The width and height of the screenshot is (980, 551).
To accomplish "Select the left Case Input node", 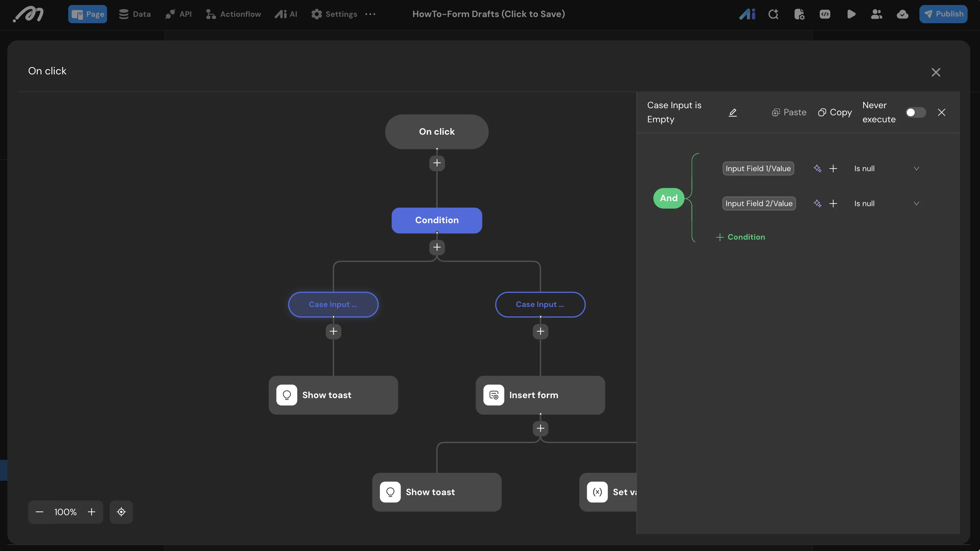I will point(333,304).
